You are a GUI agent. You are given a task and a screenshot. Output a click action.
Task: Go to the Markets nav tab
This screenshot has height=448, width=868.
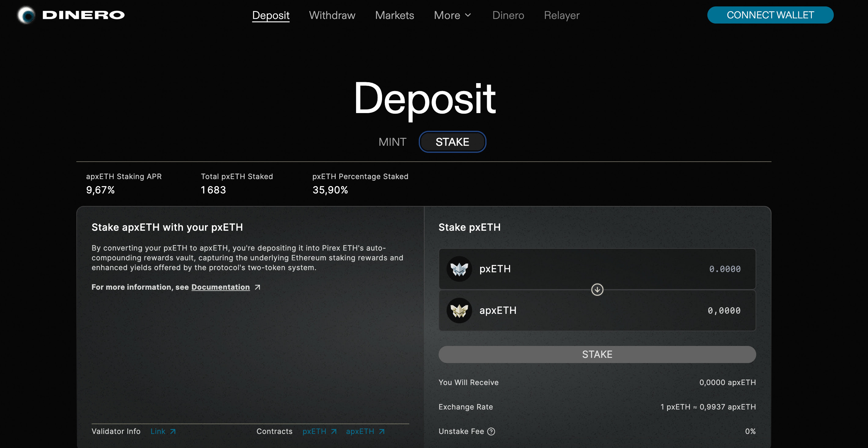[394, 15]
